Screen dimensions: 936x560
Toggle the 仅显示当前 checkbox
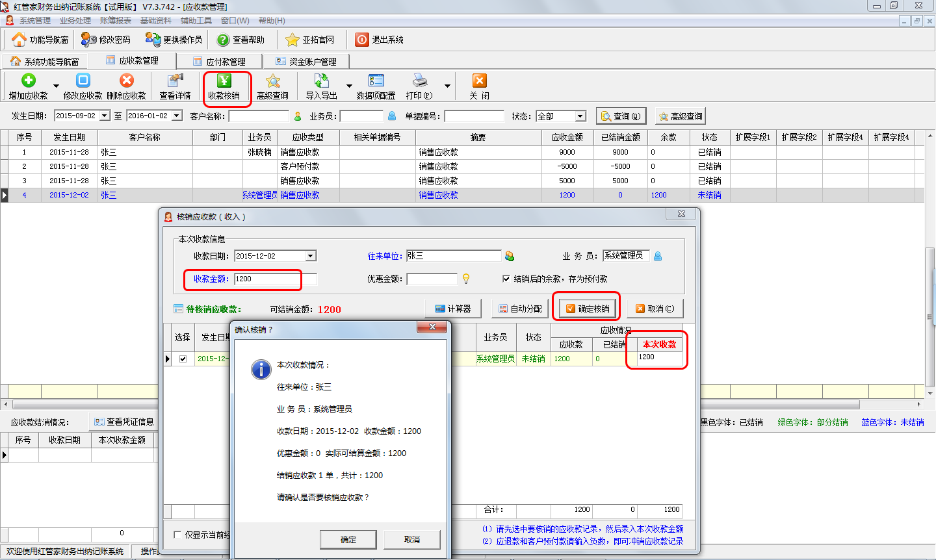pos(177,535)
